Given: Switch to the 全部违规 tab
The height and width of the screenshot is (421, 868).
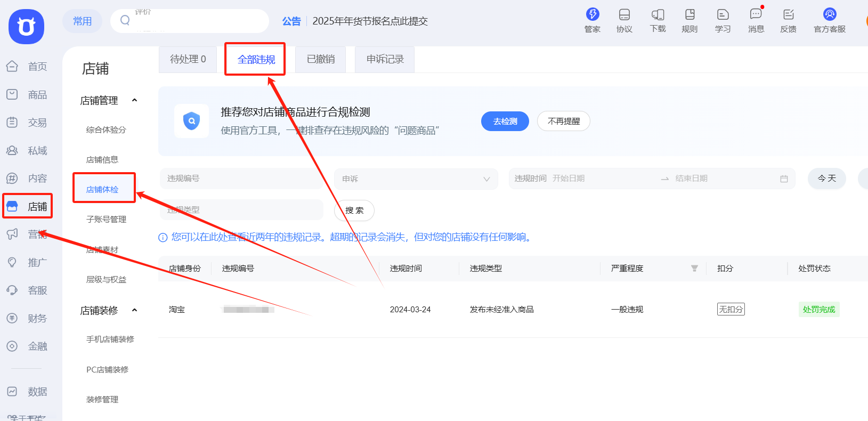Looking at the screenshot, I should tap(256, 59).
